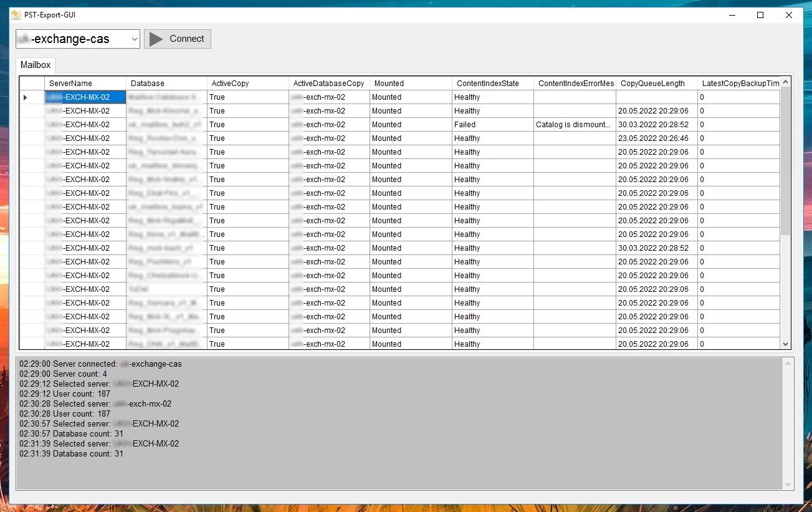Sort by the ServerName column header
This screenshot has height=512, width=812.
pos(85,83)
